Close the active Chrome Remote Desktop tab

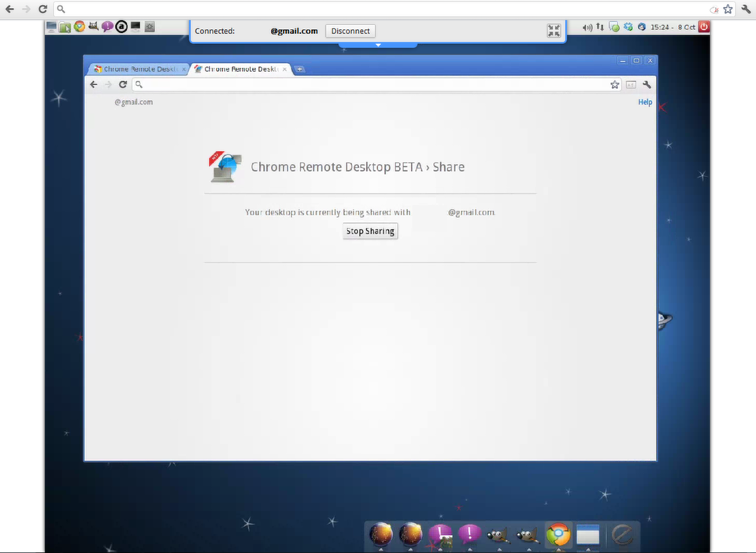284,69
